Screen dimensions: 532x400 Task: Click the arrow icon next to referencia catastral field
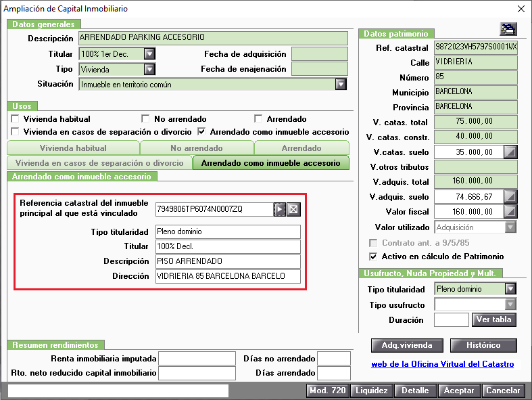coord(280,209)
